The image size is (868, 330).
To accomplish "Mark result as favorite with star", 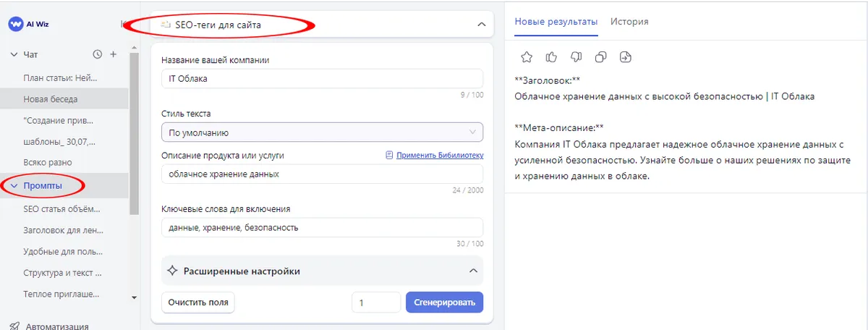I will tap(527, 57).
